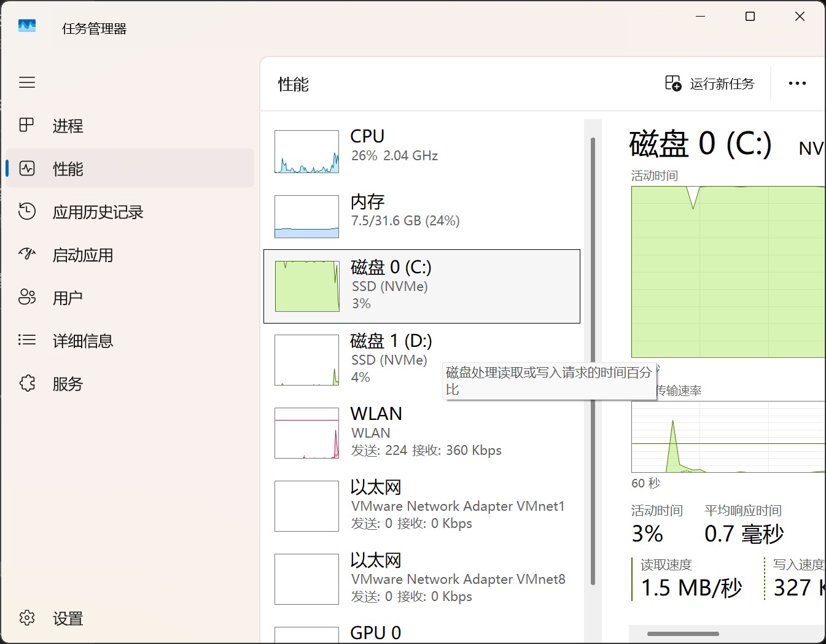Click WLAN 发送: 224 接收: 360 Kbps text
This screenshot has width=826, height=644.
point(426,451)
